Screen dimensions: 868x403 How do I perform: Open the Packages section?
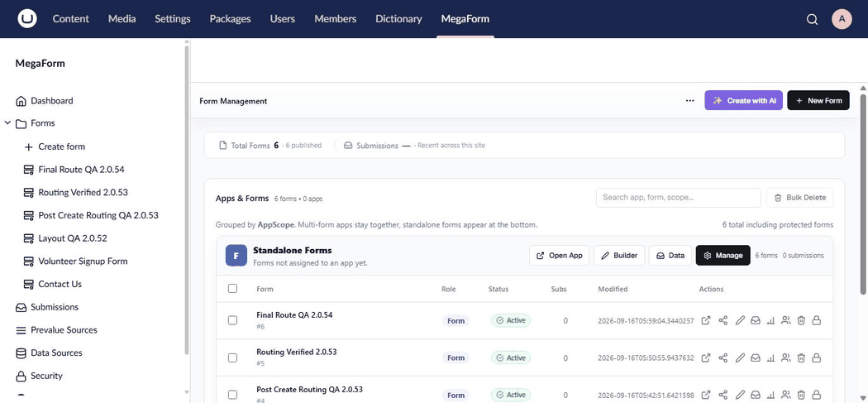(x=231, y=19)
